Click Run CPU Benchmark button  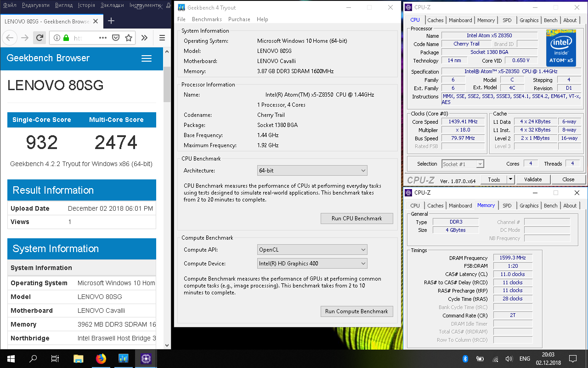357,218
